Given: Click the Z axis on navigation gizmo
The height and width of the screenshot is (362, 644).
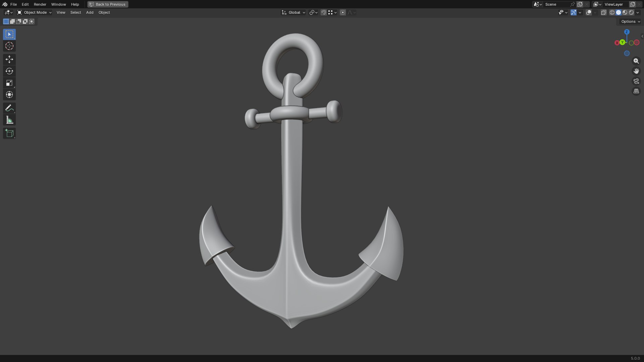Looking at the screenshot, I should pos(627,32).
